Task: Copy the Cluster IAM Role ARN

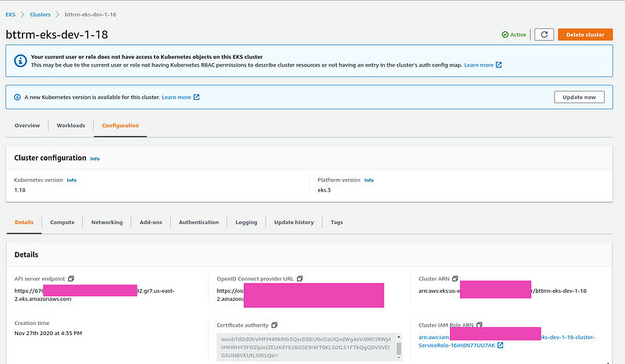Action: pos(480,325)
